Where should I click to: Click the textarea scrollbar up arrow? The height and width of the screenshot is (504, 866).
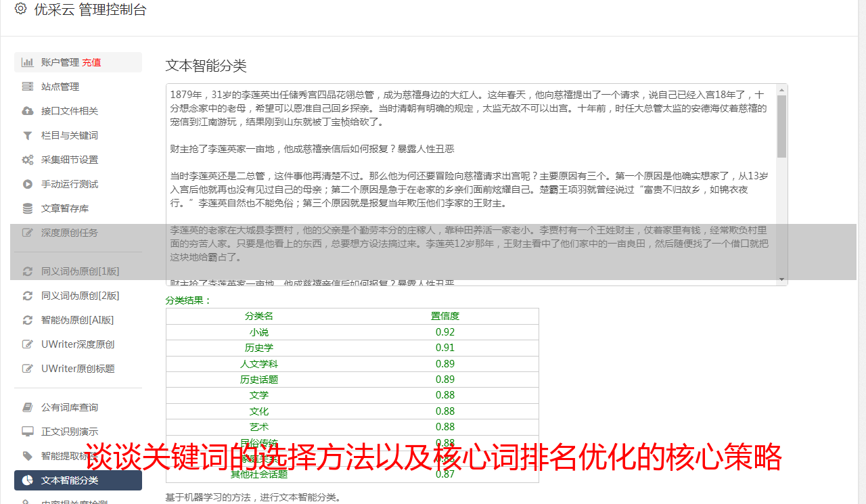coord(781,90)
